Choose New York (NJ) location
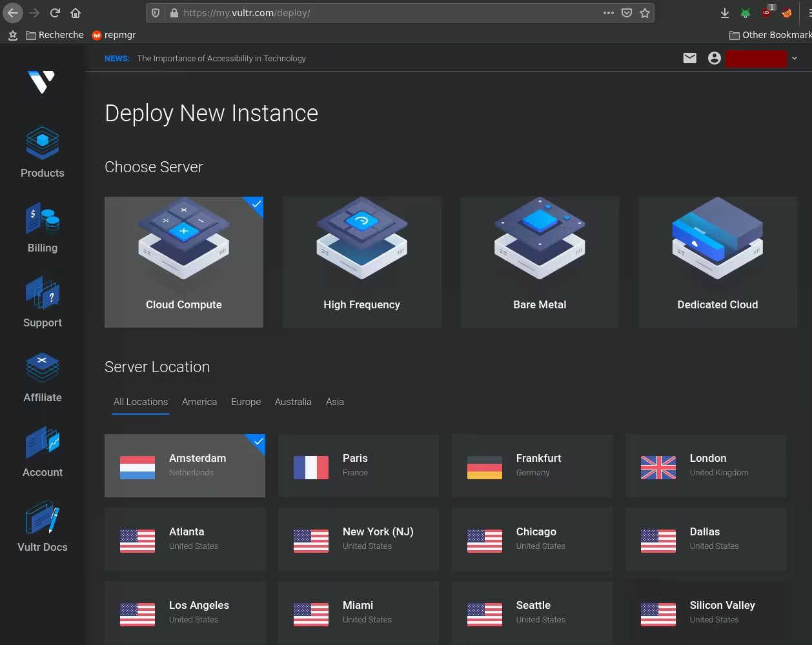 coord(358,539)
